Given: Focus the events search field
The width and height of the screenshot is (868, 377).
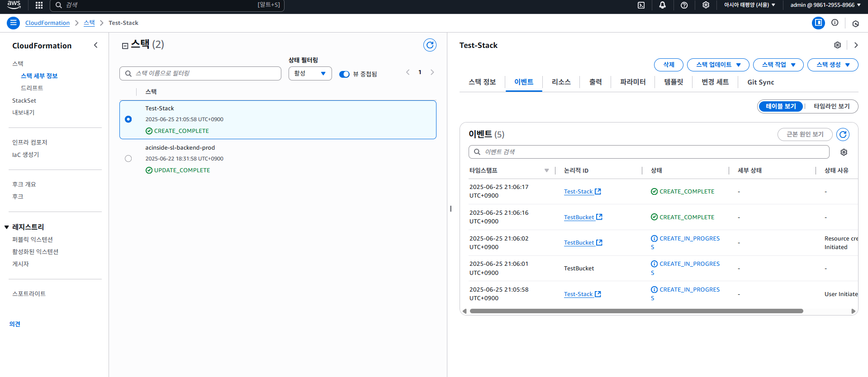Looking at the screenshot, I should point(649,152).
